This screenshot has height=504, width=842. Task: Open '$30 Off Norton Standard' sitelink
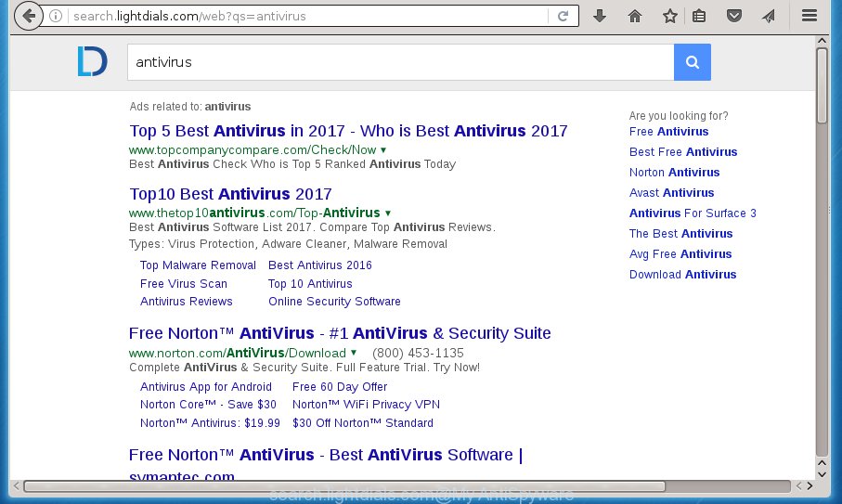pyautogui.click(x=363, y=423)
